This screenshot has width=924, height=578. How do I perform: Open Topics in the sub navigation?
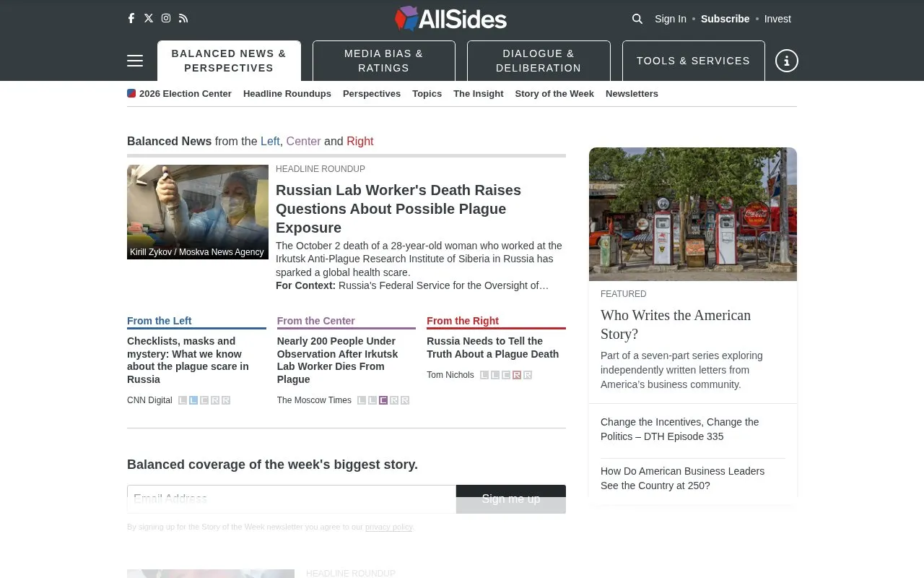tap(427, 94)
